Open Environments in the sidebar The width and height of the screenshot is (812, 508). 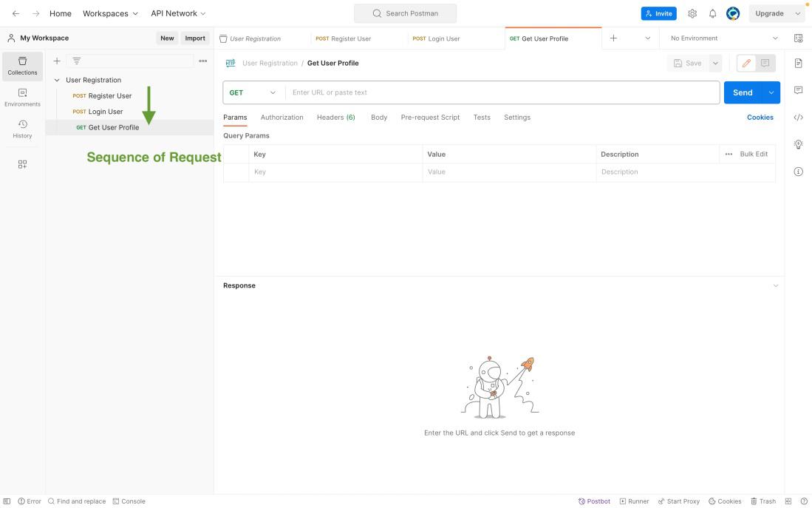point(22,98)
